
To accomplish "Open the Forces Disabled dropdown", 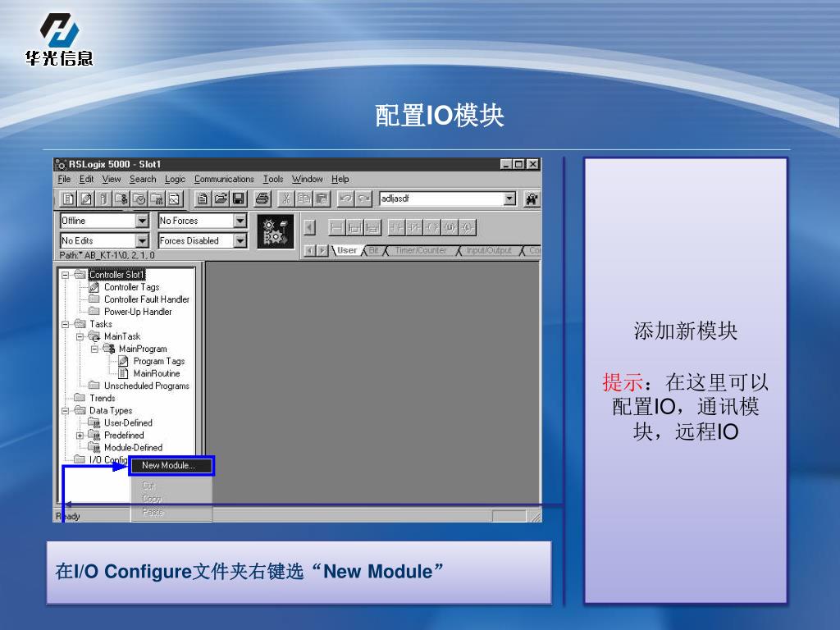I will click(x=240, y=240).
